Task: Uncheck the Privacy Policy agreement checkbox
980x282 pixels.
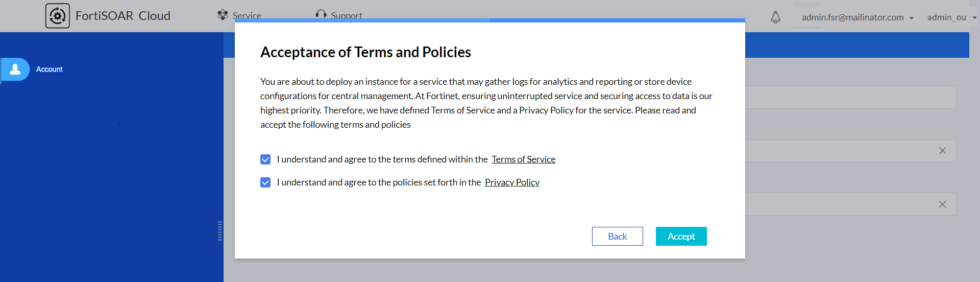Action: click(265, 182)
